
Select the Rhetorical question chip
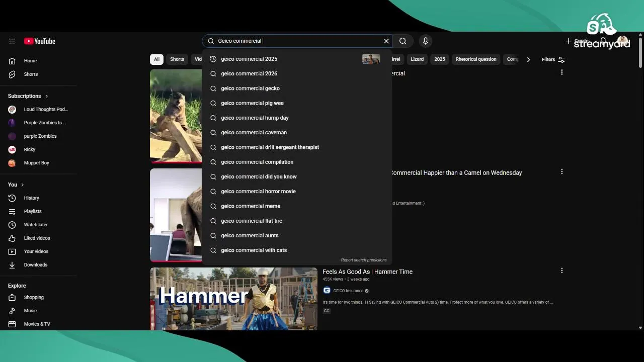click(x=476, y=59)
